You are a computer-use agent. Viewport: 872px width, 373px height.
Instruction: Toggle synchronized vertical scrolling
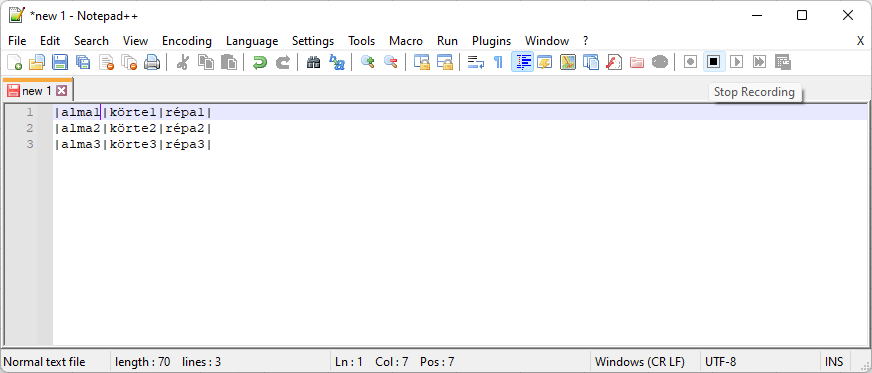[x=421, y=62]
